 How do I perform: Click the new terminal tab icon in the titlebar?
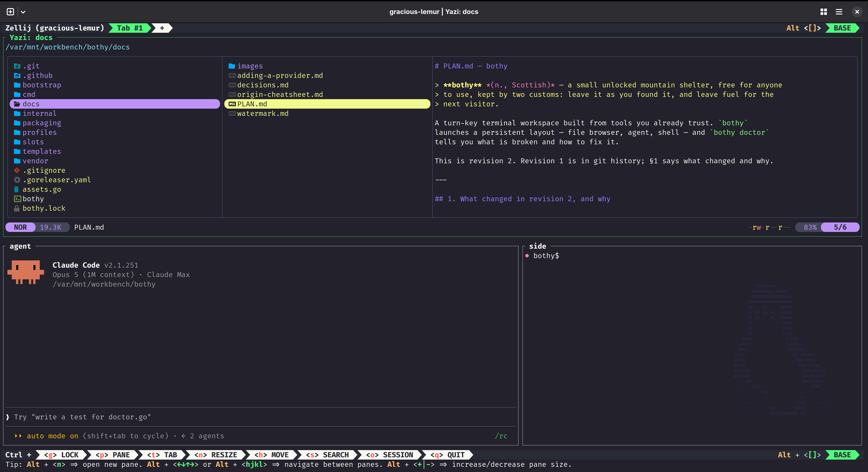pyautogui.click(x=10, y=12)
